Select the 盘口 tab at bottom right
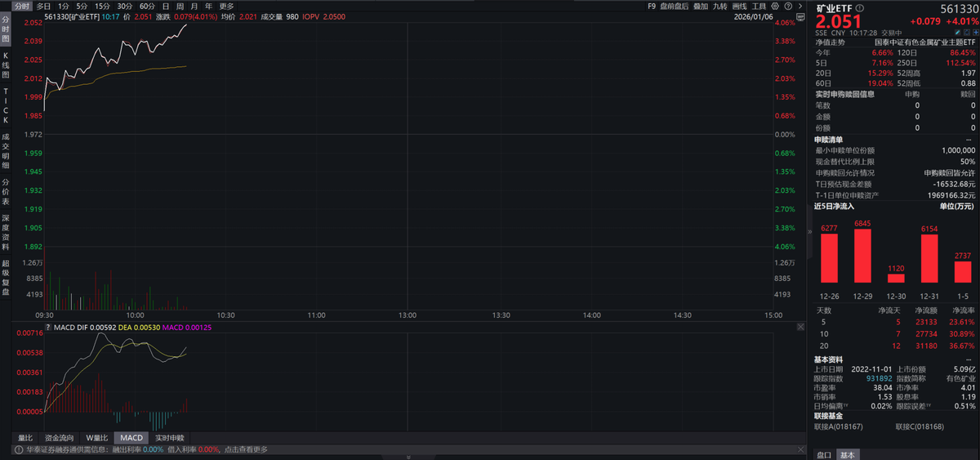This screenshot has width=980, height=460. pos(825,454)
